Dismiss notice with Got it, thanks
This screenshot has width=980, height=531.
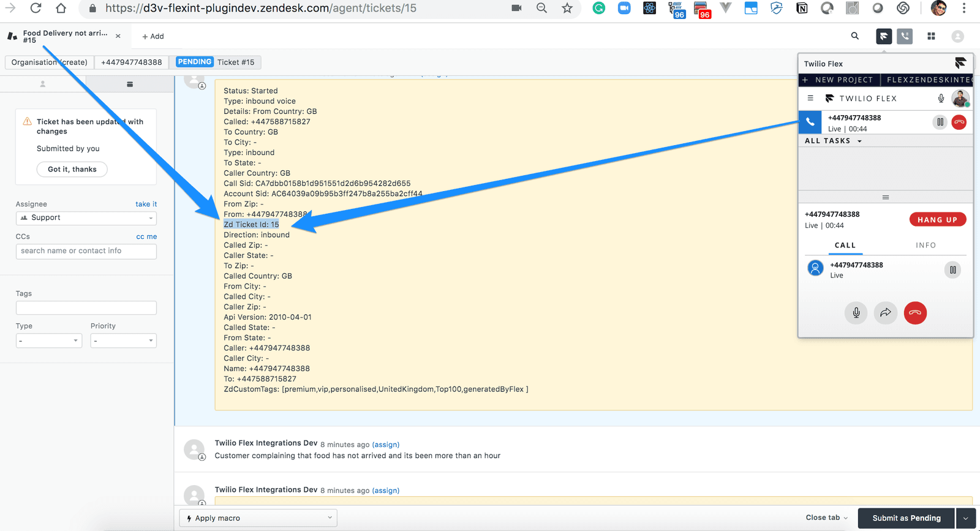72,169
